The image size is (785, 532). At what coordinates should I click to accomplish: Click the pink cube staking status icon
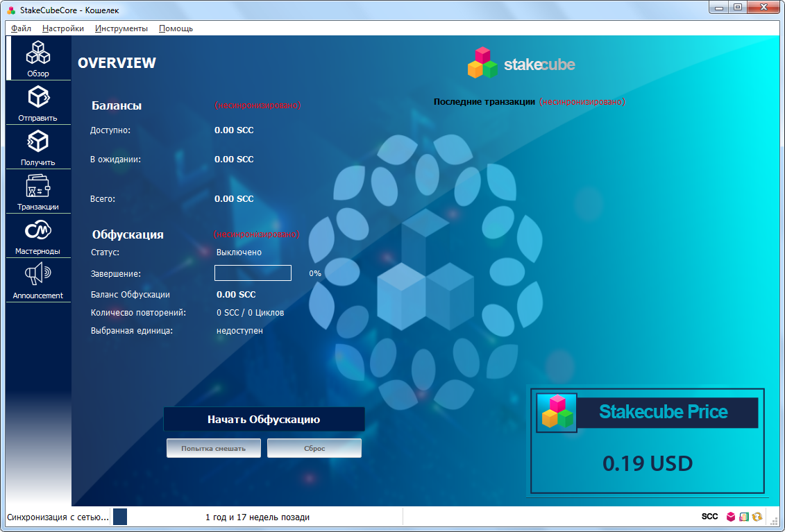pyautogui.click(x=731, y=517)
